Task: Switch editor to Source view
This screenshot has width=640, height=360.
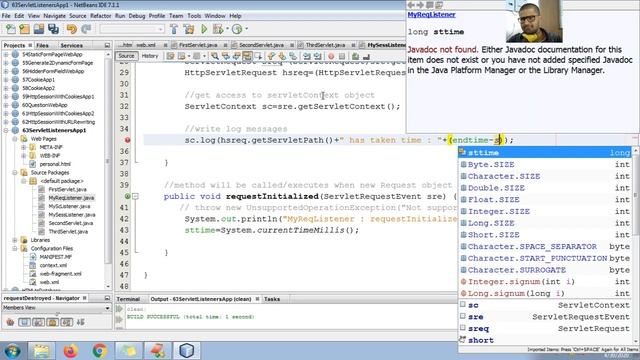Action: pyautogui.click(x=126, y=56)
